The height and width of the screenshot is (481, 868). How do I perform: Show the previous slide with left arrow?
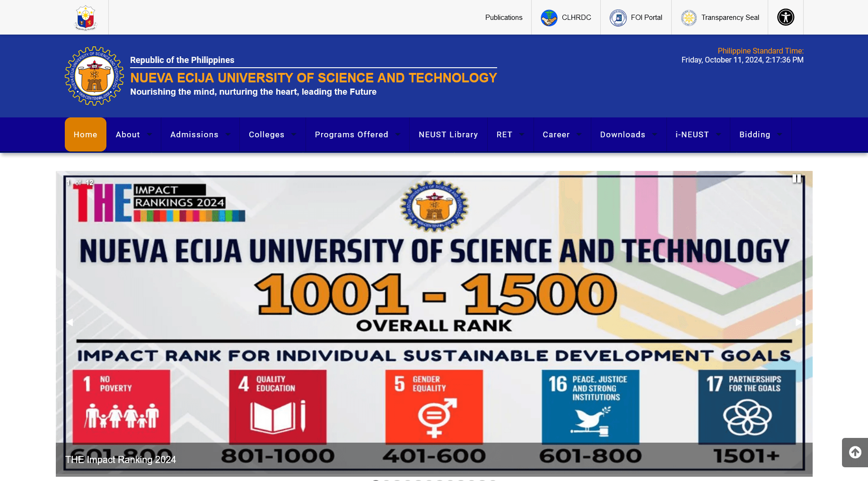[x=70, y=322]
